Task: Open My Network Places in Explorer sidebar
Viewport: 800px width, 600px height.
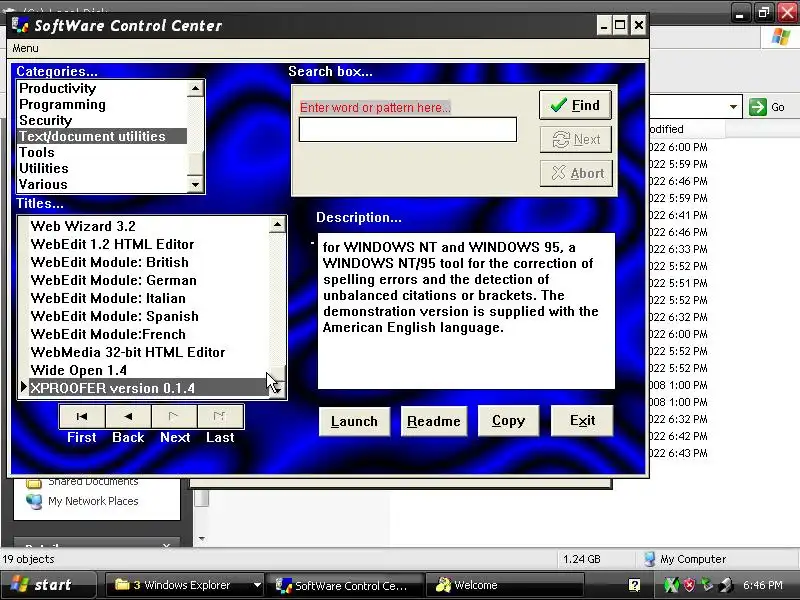Action: pos(83,501)
